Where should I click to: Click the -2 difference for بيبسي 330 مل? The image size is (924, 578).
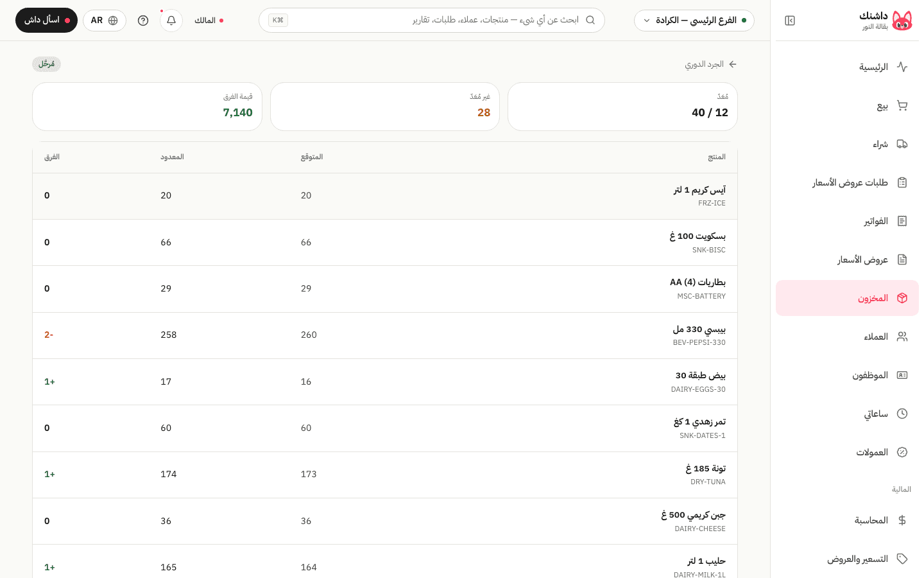click(x=49, y=335)
